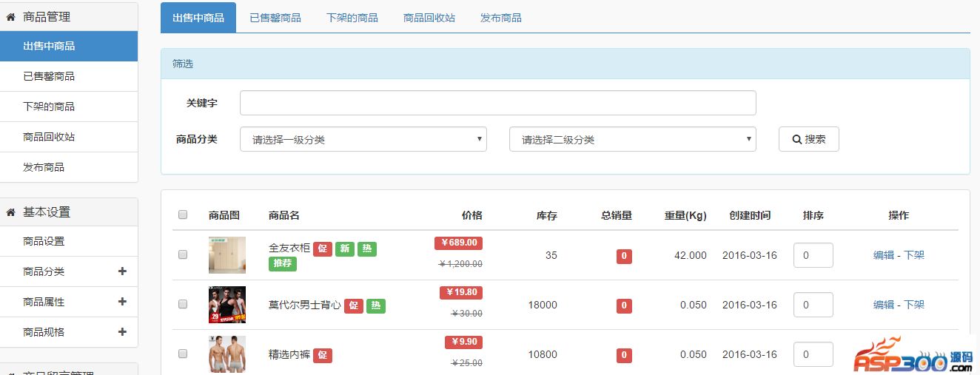Click the 排序 column header
Screen dimensions: 980x375
[x=813, y=215]
